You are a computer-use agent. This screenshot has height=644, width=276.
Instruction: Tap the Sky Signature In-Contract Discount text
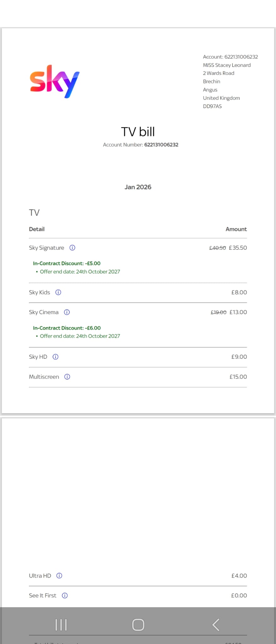67,264
